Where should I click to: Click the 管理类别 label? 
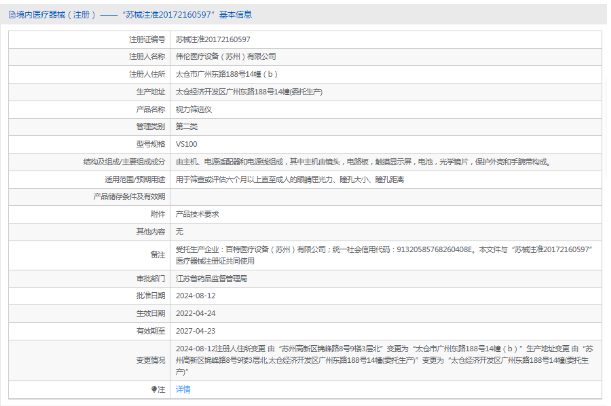(x=150, y=127)
